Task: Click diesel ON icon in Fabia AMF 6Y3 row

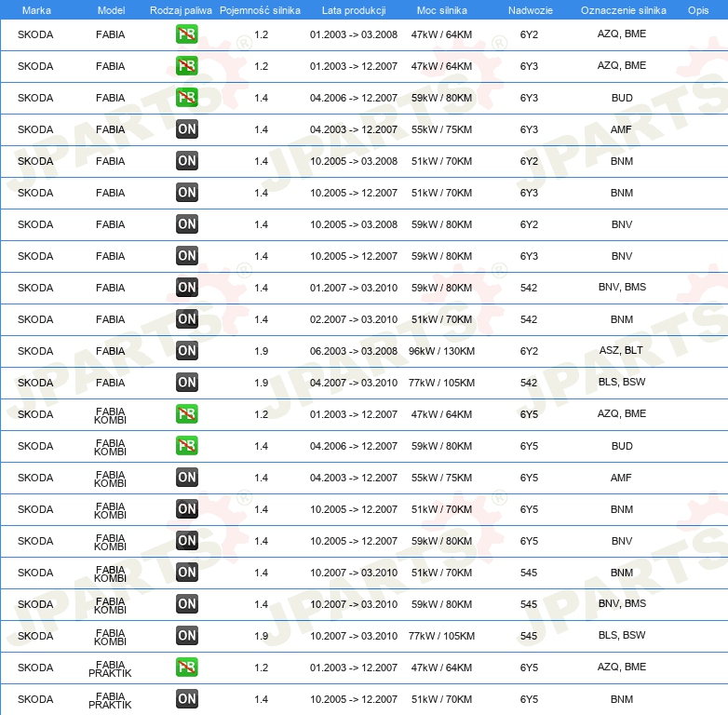Action: pyautogui.click(x=186, y=129)
